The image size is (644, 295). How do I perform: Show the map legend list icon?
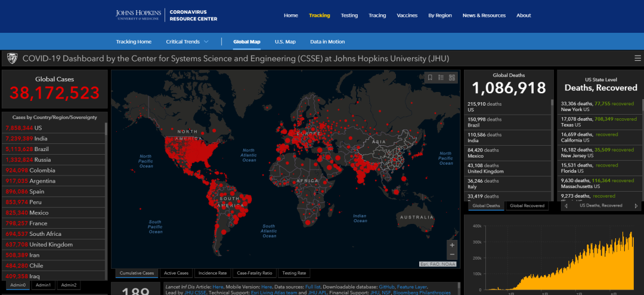click(441, 78)
